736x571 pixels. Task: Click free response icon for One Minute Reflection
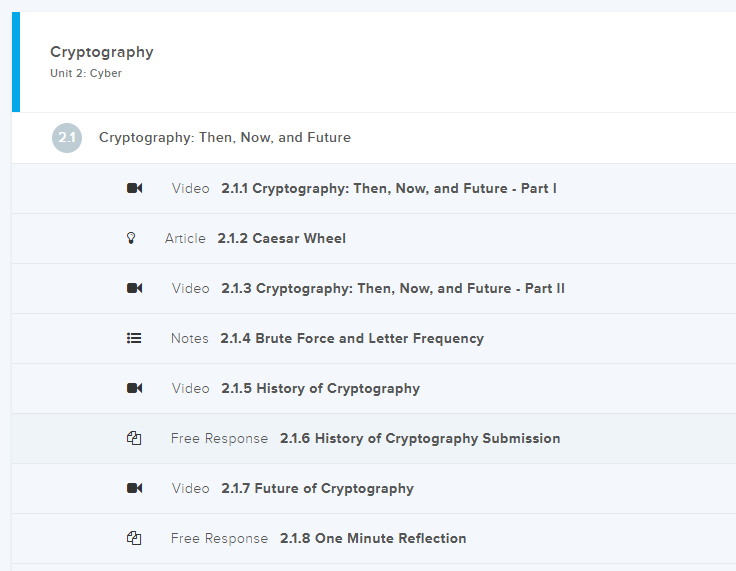pyautogui.click(x=134, y=538)
